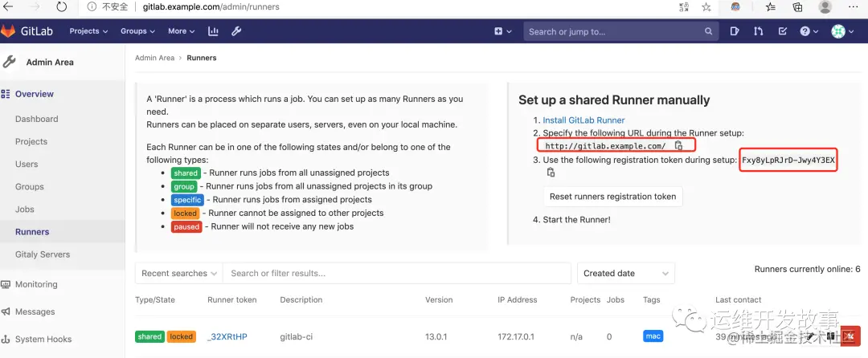Viewport: 868px width, 358px height.
Task: Click Reset runners registration token button
Action: point(612,197)
